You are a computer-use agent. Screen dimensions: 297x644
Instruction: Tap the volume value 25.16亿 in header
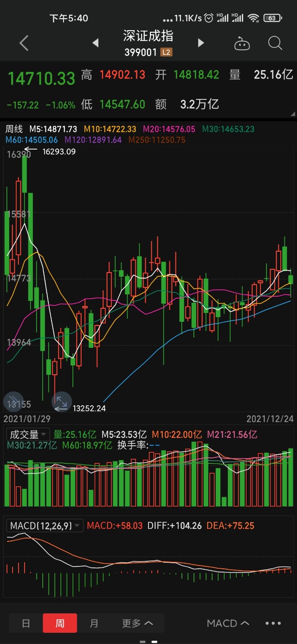click(273, 75)
